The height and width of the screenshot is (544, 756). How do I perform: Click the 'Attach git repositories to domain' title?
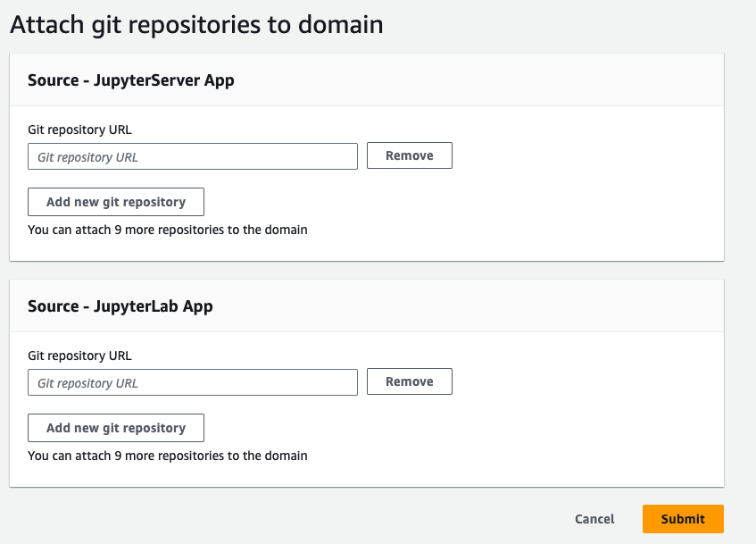tap(196, 25)
